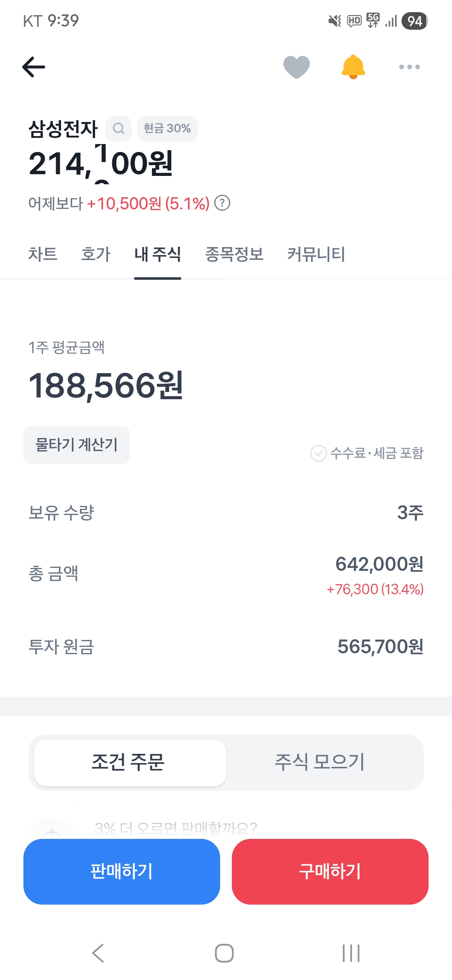The height and width of the screenshot is (980, 452).
Task: Tap the yellow bell alert icon
Action: [353, 67]
